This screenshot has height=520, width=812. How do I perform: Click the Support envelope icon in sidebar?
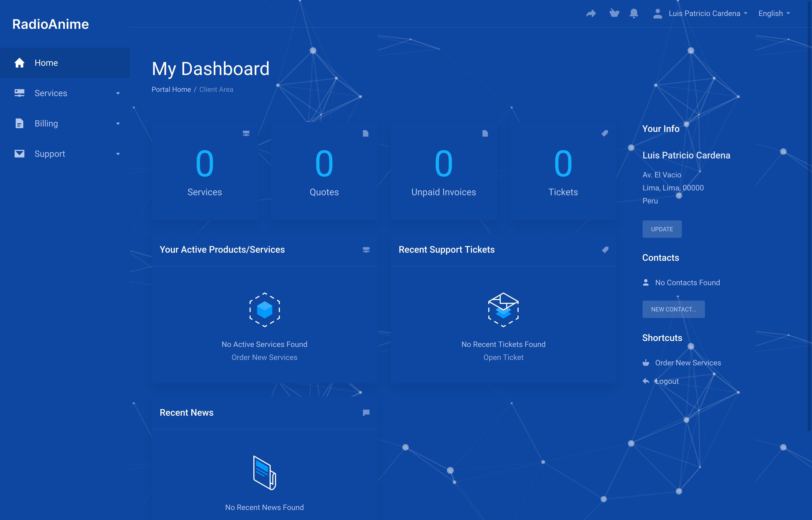coord(20,154)
